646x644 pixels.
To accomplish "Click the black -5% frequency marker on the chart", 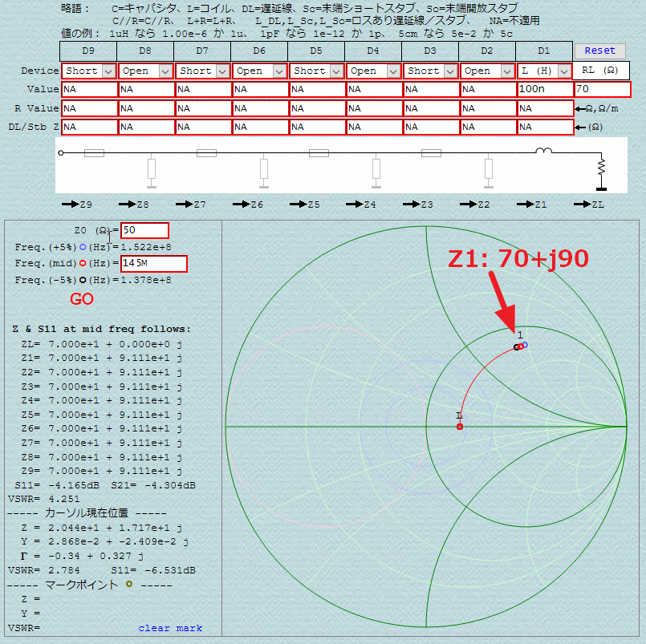I will click(x=517, y=347).
